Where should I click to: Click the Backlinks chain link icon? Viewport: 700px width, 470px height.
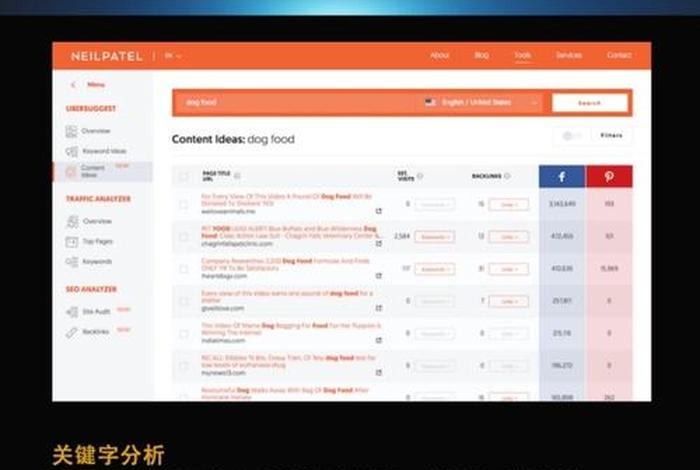(71, 332)
